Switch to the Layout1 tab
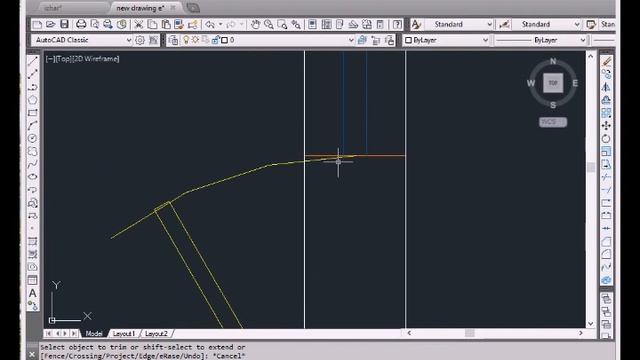The width and height of the screenshot is (640, 360). (x=124, y=333)
